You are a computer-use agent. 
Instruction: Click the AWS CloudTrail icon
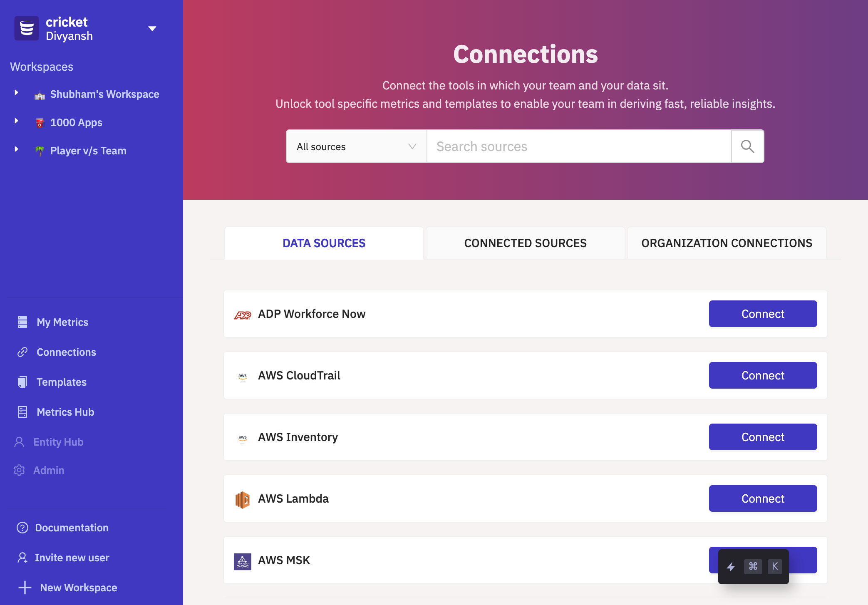click(243, 376)
